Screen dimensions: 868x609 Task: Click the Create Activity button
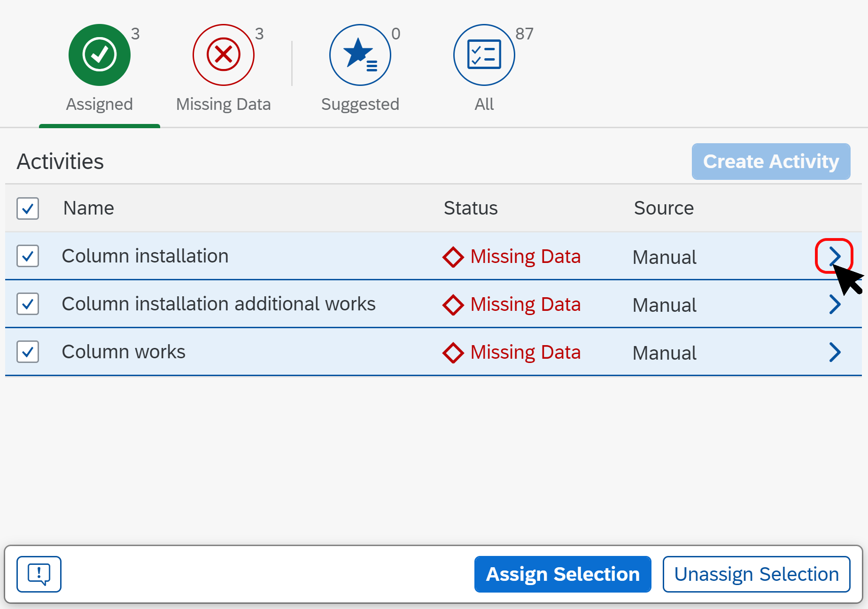click(771, 161)
